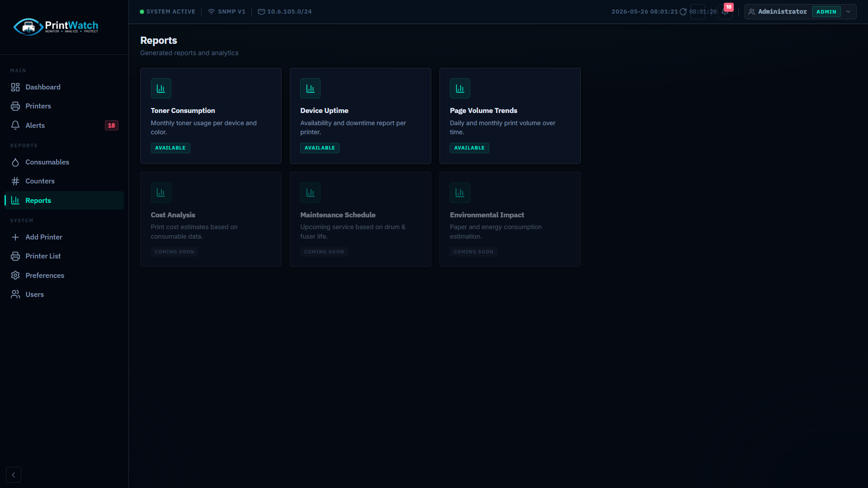The width and height of the screenshot is (868, 488).
Task: Click the PrintWatch logo
Action: [56, 27]
